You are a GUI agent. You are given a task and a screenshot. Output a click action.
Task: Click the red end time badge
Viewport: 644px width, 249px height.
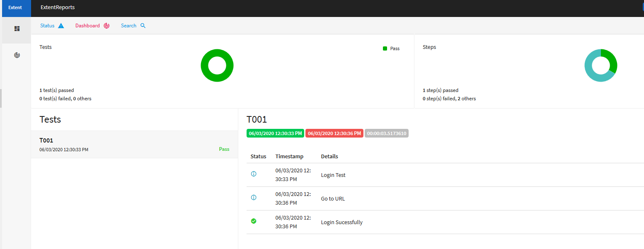point(334,133)
